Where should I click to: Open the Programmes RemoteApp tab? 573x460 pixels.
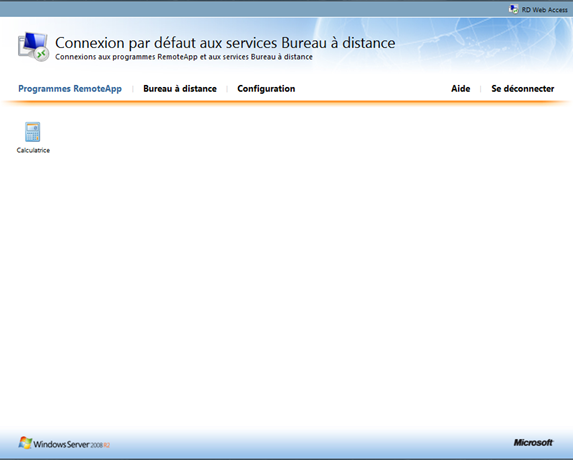70,89
